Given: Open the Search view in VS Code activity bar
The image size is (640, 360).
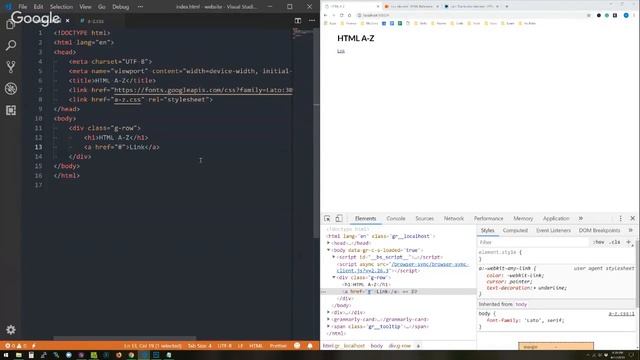Looking at the screenshot, I should click(x=11, y=45).
